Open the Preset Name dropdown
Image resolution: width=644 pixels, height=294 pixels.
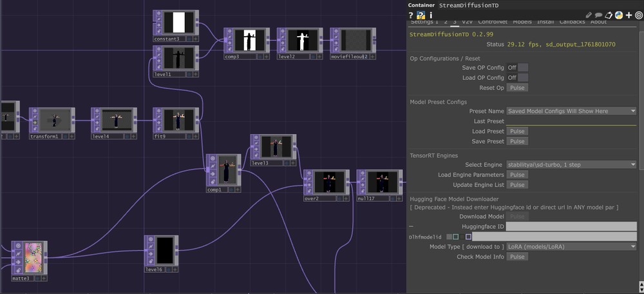tap(571, 111)
